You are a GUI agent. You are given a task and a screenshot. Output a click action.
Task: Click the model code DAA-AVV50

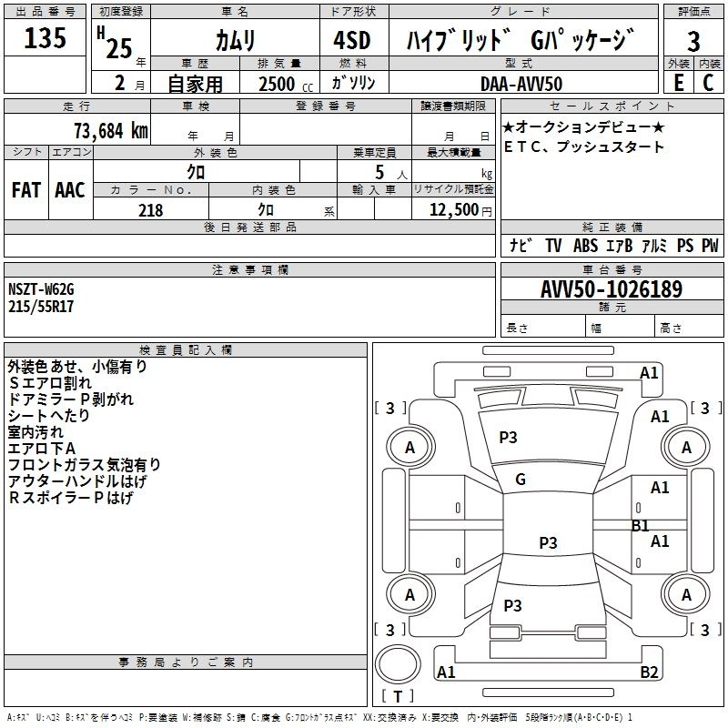click(521, 82)
